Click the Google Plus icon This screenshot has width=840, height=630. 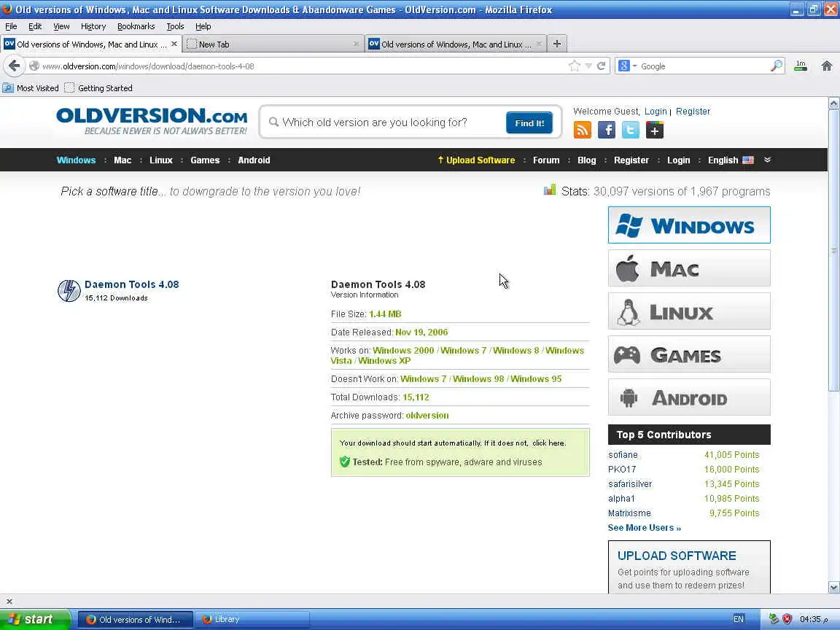pos(655,130)
